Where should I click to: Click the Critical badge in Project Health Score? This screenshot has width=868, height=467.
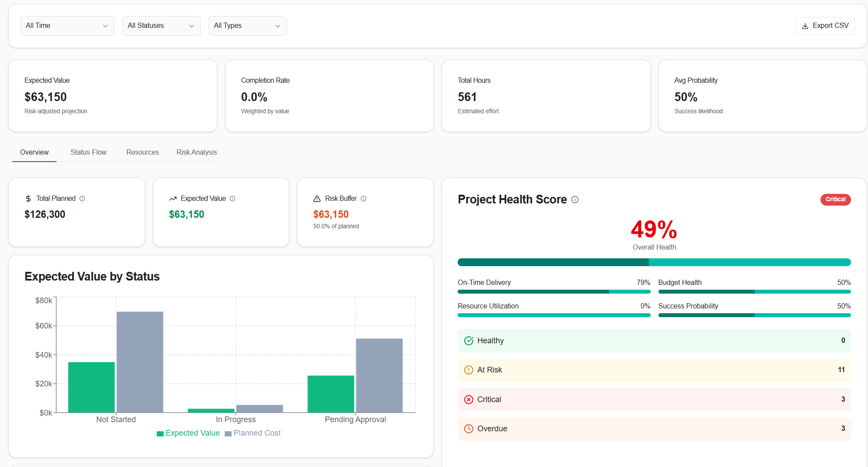pos(835,200)
